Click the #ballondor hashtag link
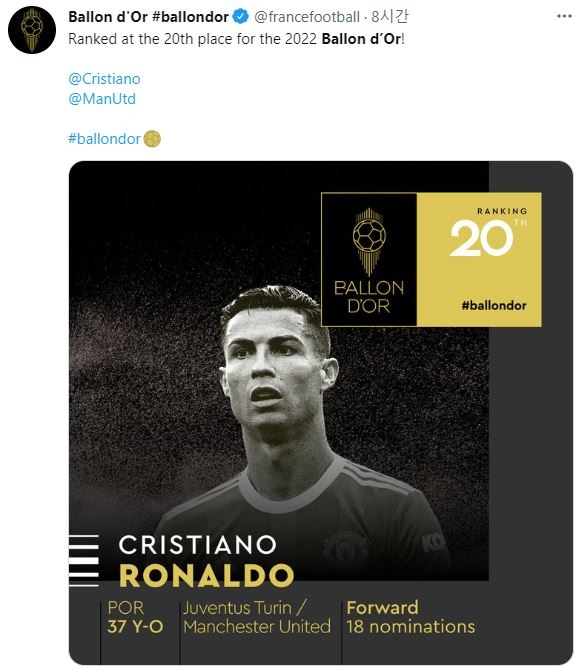Image resolution: width=585 pixels, height=672 pixels. (105, 139)
